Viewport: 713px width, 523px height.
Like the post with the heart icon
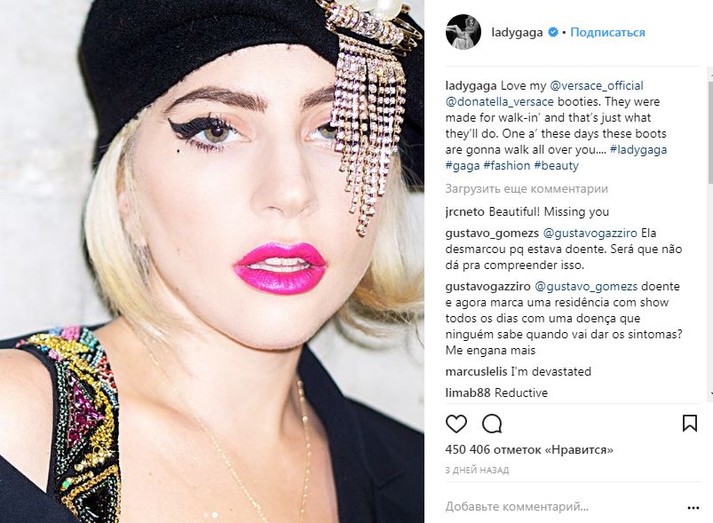click(456, 424)
